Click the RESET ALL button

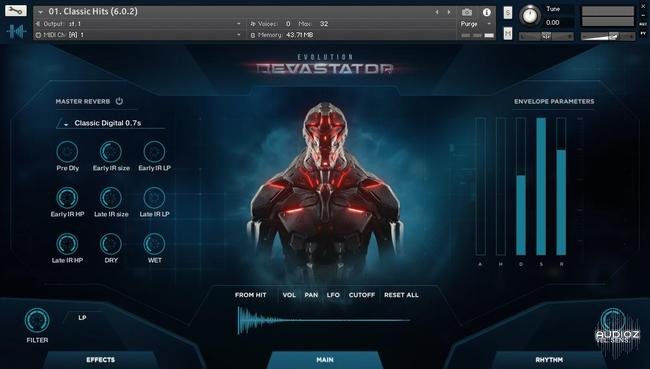coord(401,295)
